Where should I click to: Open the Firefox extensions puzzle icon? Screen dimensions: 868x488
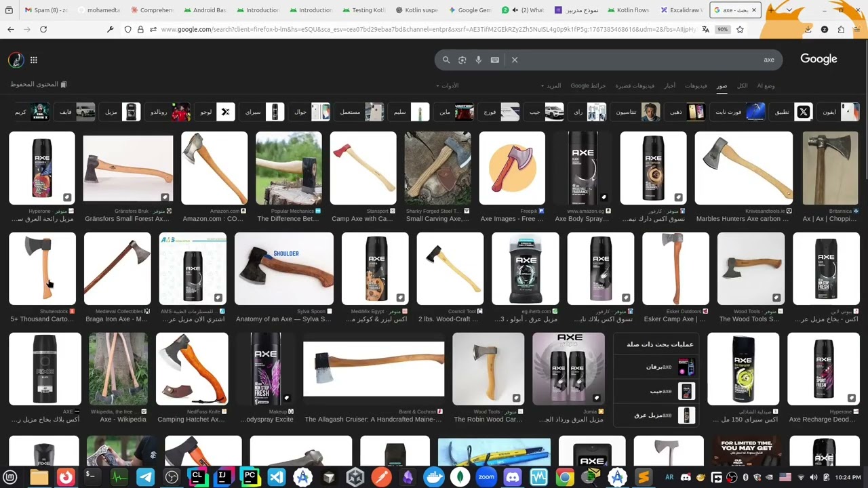(x=841, y=29)
